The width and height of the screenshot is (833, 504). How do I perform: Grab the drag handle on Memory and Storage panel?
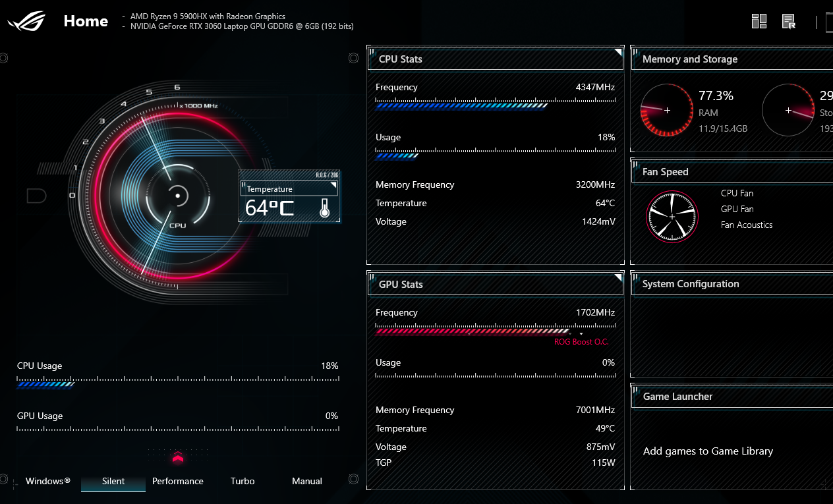tap(635, 51)
